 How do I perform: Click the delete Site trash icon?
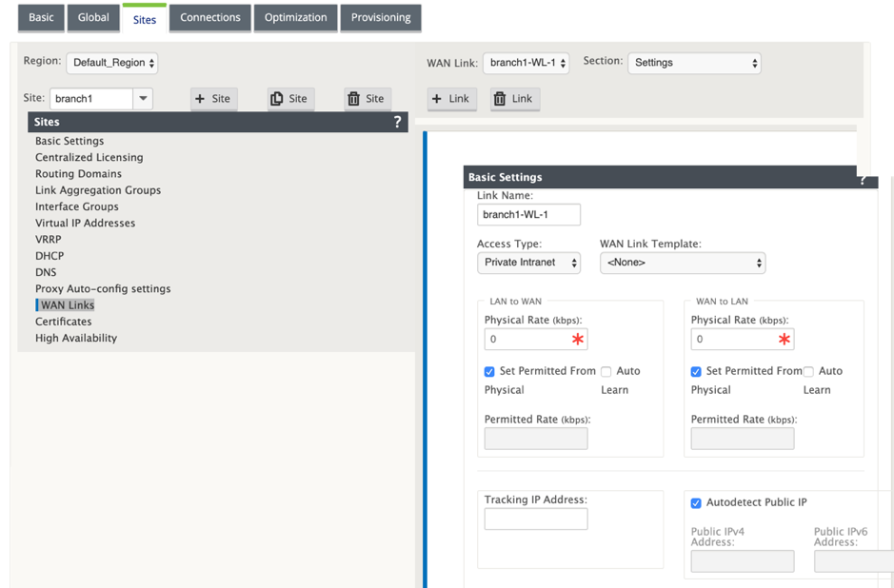353,99
